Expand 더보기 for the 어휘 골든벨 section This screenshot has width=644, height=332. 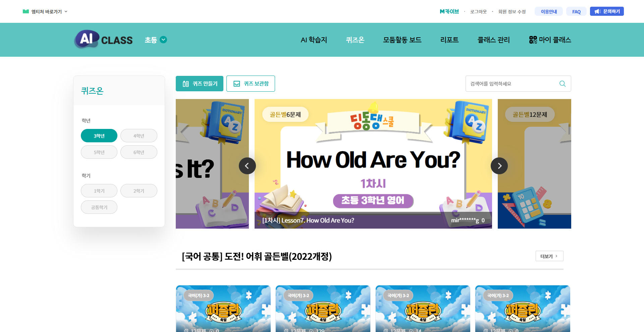(x=549, y=256)
